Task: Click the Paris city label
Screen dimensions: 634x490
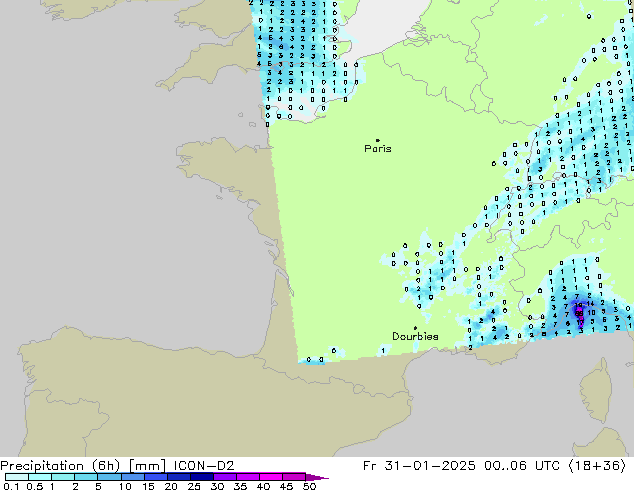Action: [378, 149]
